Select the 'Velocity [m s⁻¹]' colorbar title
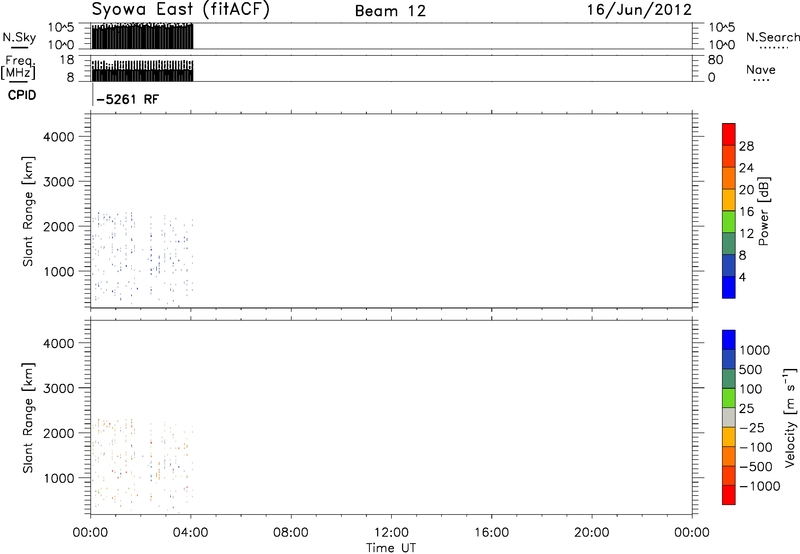The width and height of the screenshot is (800, 554). [790, 417]
